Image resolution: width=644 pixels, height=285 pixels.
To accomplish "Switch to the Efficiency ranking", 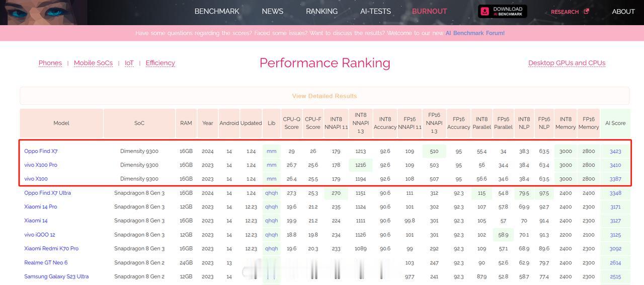I will (160, 63).
